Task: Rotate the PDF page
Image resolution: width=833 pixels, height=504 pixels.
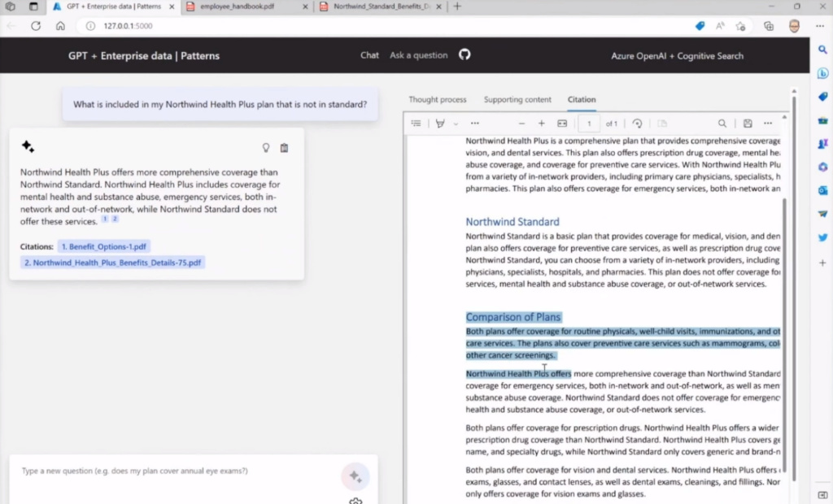Action: 637,124
